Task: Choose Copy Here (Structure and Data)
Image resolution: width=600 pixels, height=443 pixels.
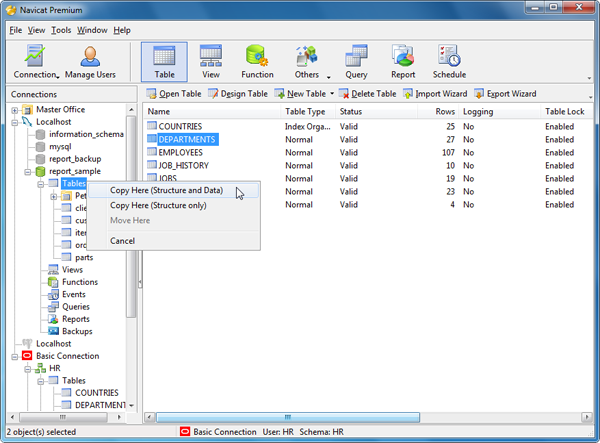Action: coord(173,191)
